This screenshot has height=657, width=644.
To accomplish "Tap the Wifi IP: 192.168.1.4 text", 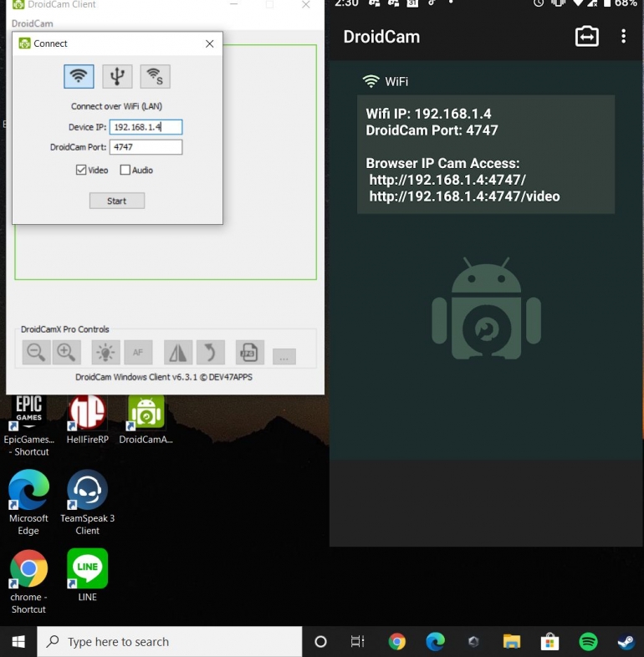I will pyautogui.click(x=428, y=114).
